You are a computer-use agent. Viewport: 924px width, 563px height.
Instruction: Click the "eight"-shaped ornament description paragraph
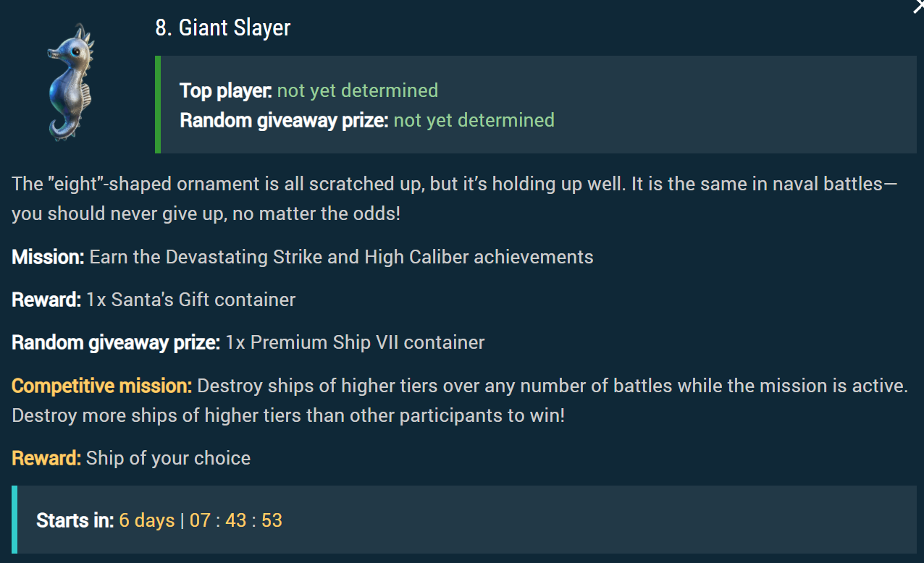click(x=454, y=199)
